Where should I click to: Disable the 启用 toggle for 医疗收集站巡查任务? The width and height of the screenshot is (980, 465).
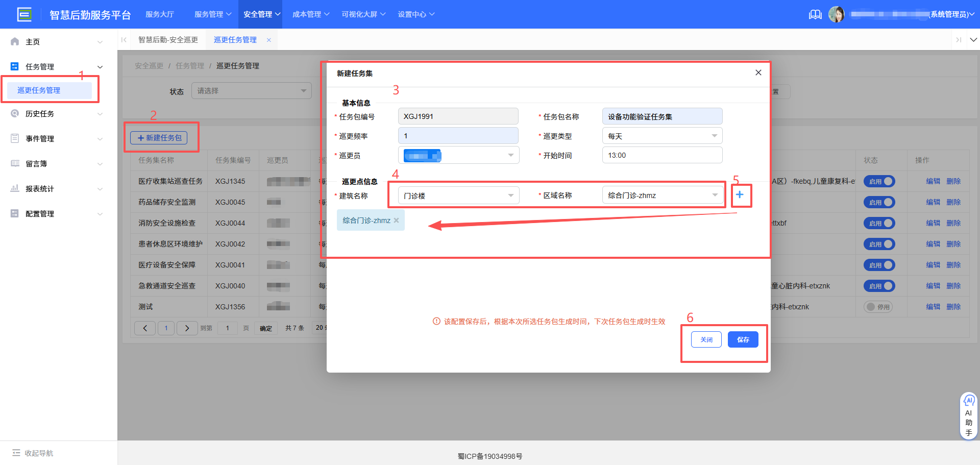[878, 181]
